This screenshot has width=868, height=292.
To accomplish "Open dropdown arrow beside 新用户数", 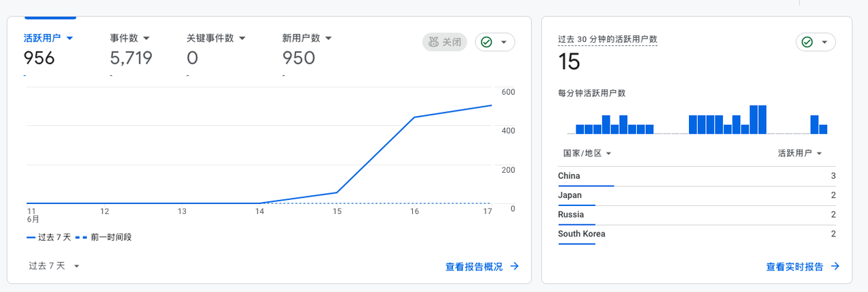I will [x=328, y=38].
